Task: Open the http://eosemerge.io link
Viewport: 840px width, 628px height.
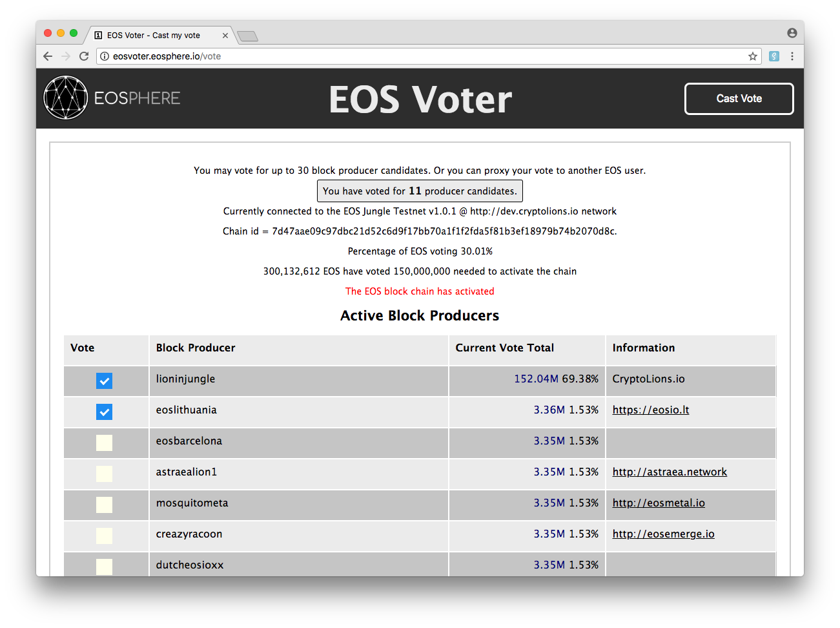Action: tap(663, 534)
